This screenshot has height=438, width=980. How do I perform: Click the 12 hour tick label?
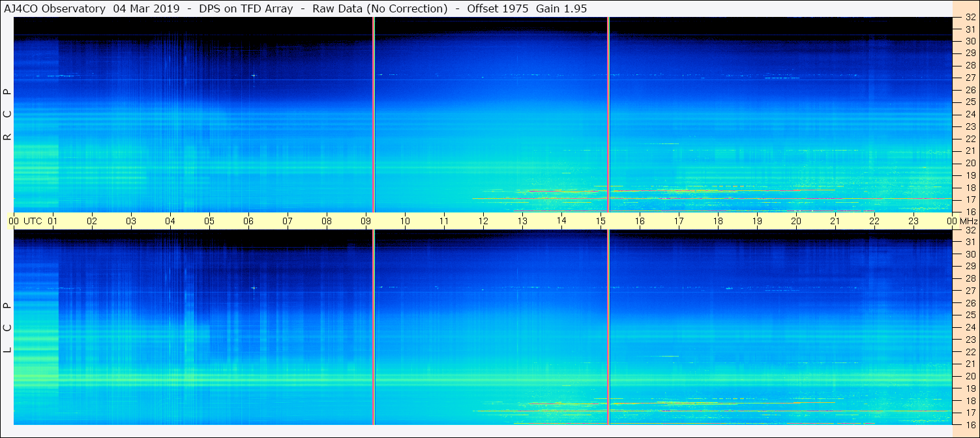pyautogui.click(x=483, y=221)
